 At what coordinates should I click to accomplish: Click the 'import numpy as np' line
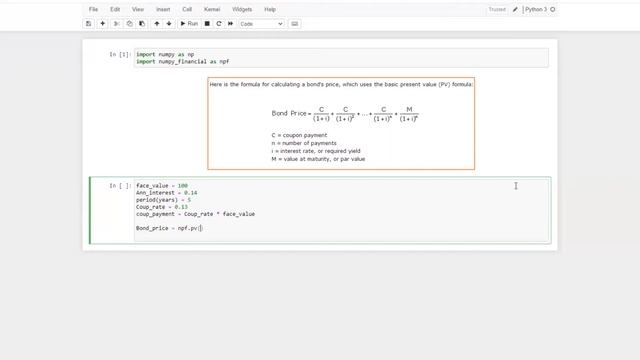coord(165,54)
